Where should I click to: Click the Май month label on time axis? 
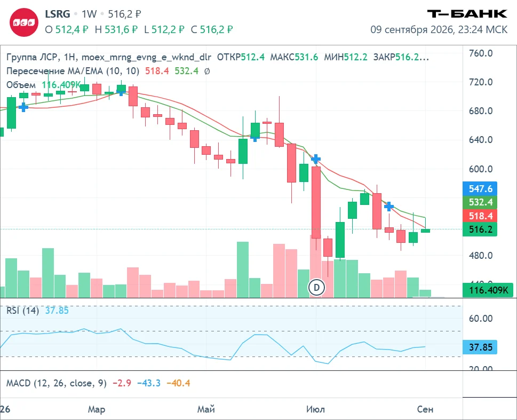206,409
